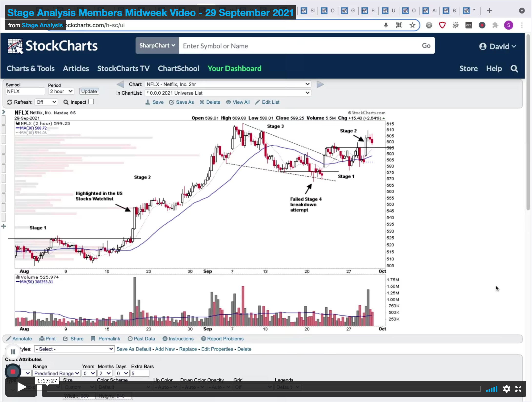This screenshot has height=402, width=532.
Task: Click Add New style link
Action: pyautogui.click(x=165, y=349)
